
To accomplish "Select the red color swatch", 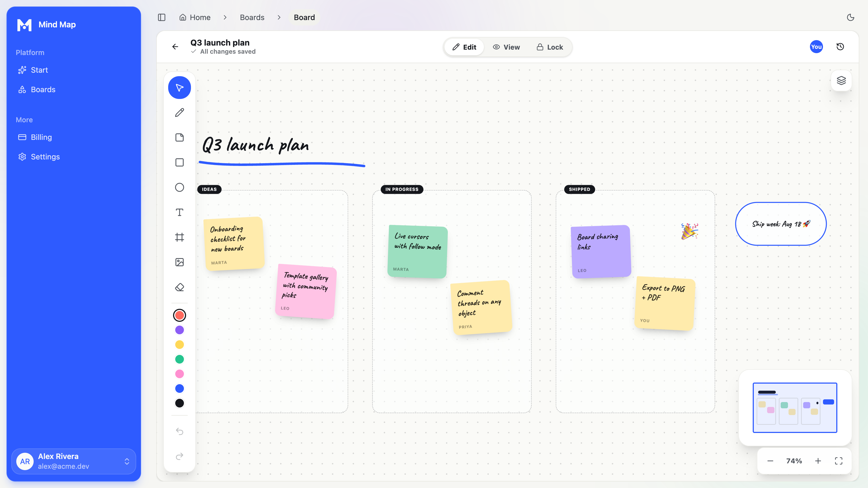I will coord(180,315).
